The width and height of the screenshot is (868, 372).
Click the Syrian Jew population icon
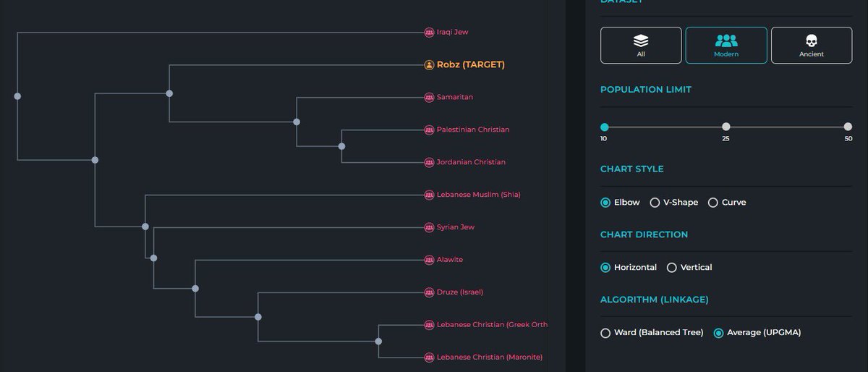tap(429, 227)
